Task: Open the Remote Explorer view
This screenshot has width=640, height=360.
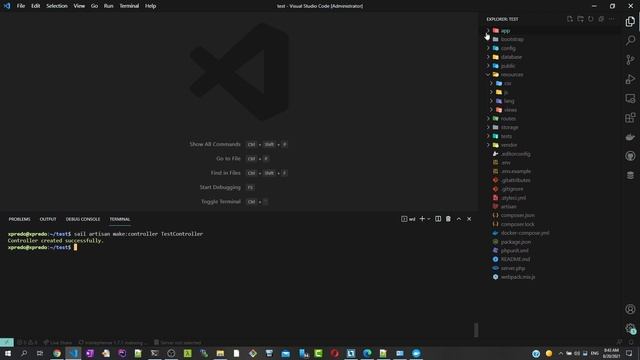Action: (630, 98)
